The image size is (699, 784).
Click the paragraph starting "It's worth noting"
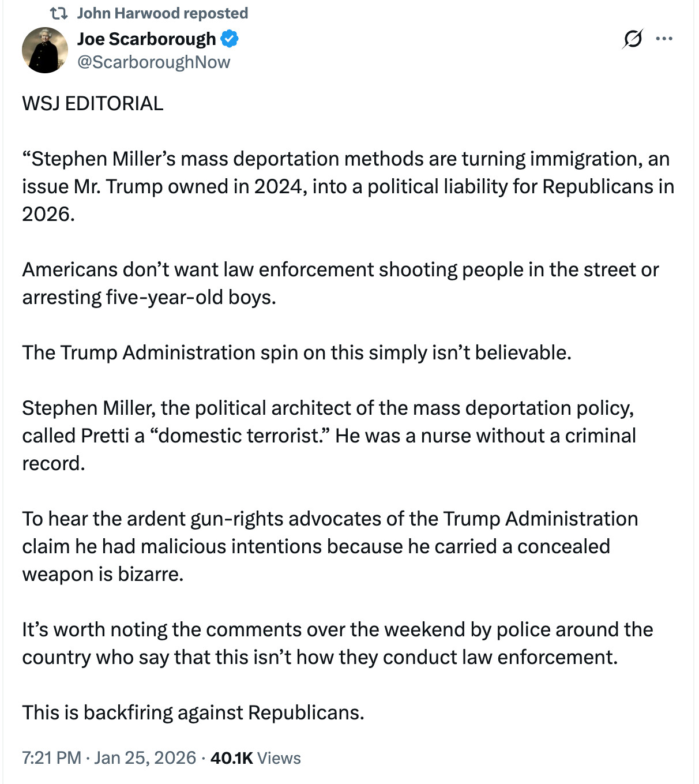click(337, 643)
